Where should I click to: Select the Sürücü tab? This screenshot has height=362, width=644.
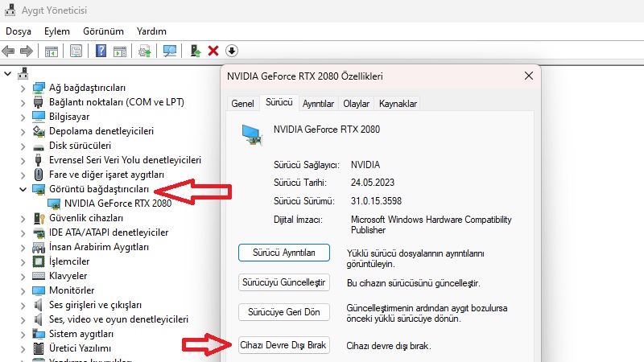click(x=279, y=102)
